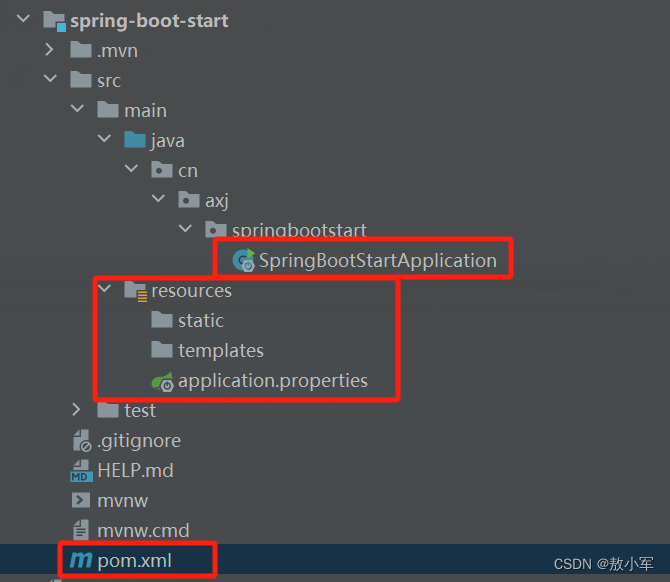
Task: Click the springbootstart package icon
Action: click(x=216, y=229)
